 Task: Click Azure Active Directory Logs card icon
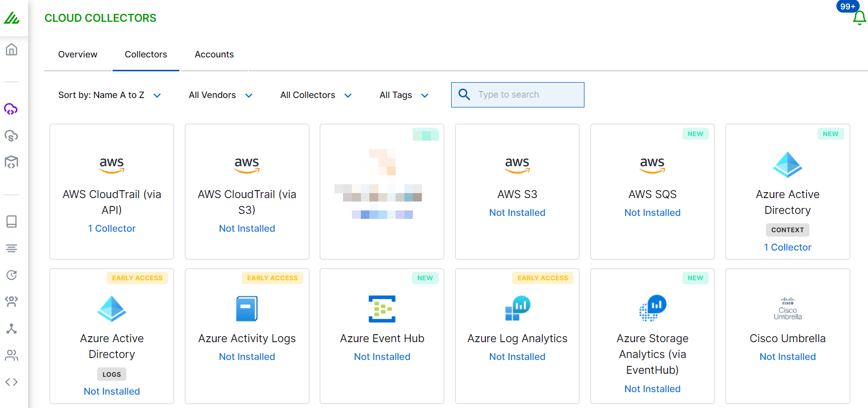pyautogui.click(x=112, y=309)
